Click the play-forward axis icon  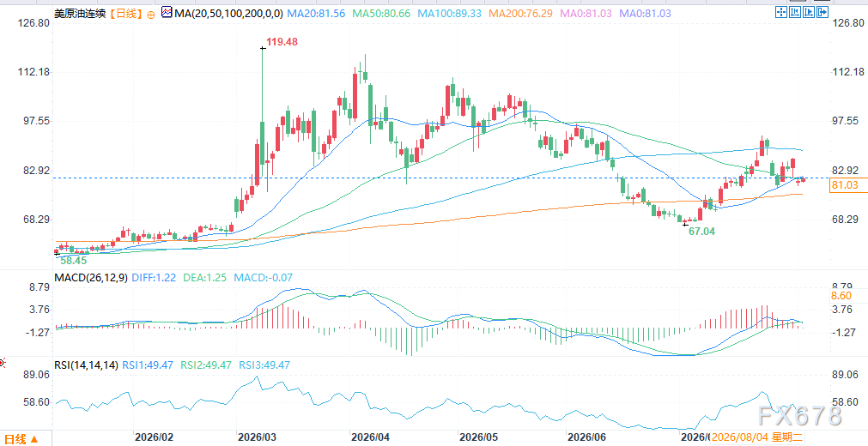(809, 12)
